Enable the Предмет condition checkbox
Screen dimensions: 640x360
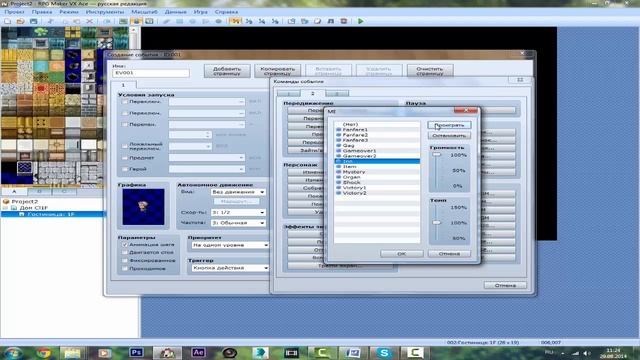click(x=125, y=158)
